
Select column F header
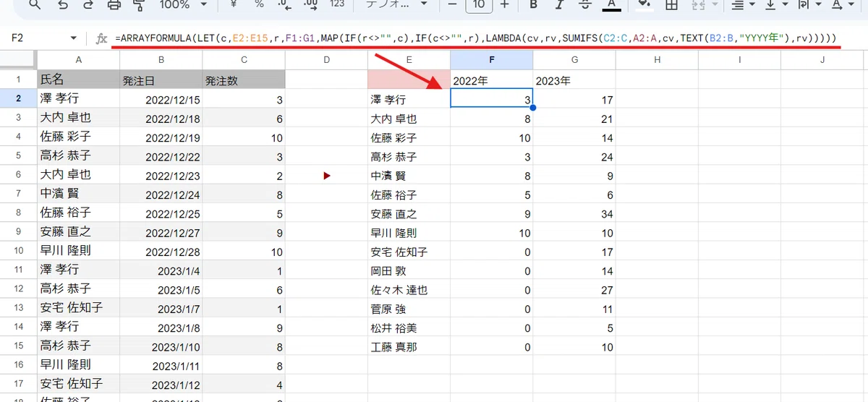[x=491, y=60]
